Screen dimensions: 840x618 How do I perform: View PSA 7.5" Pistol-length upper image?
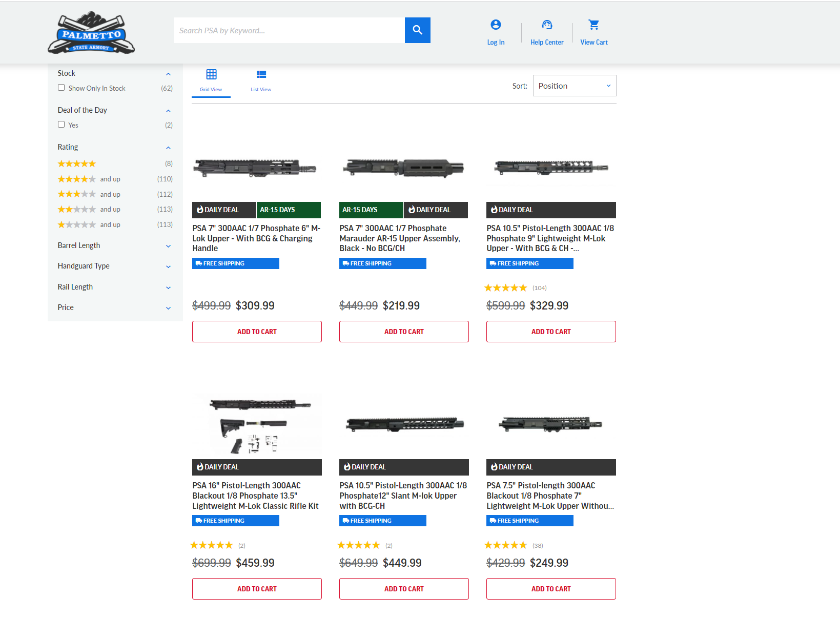pyautogui.click(x=550, y=424)
